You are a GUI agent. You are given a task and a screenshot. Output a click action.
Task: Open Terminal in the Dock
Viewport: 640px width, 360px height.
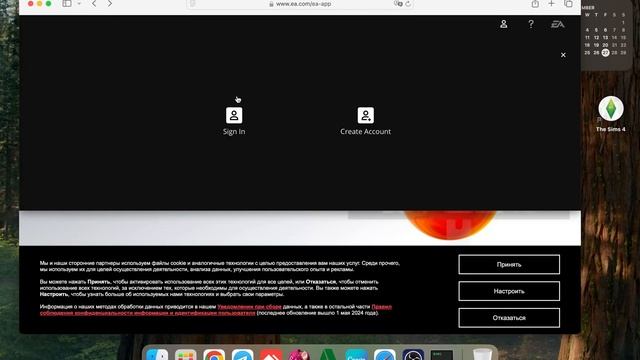tap(442, 354)
